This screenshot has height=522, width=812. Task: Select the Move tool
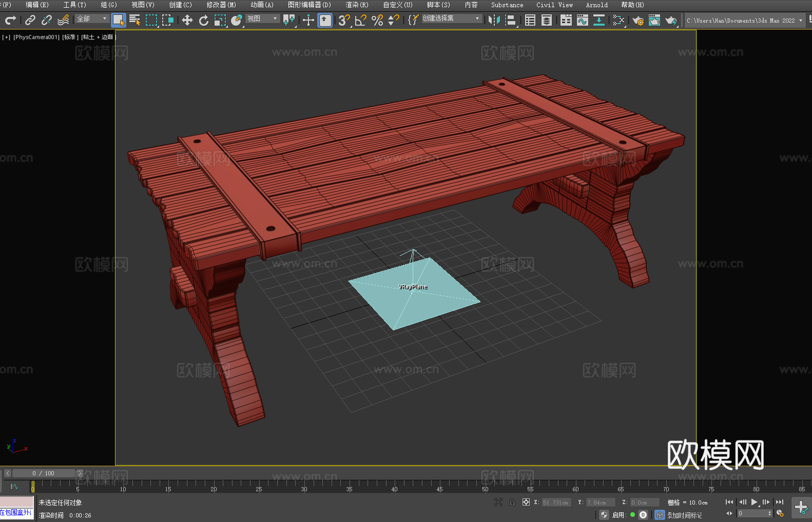tap(187, 20)
